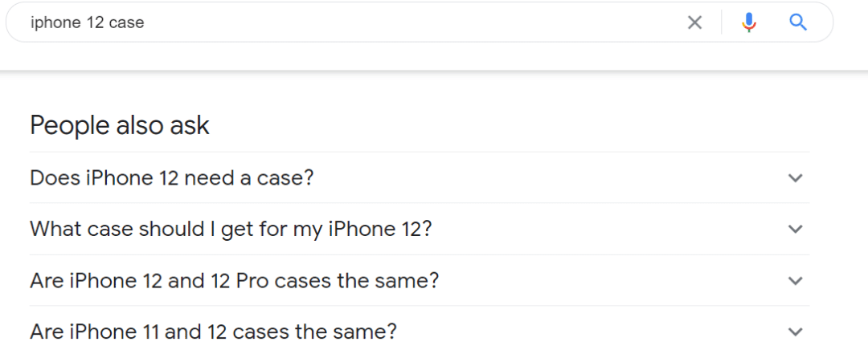Start voice search with the microphone icon
This screenshot has height=354, width=868.
[749, 22]
